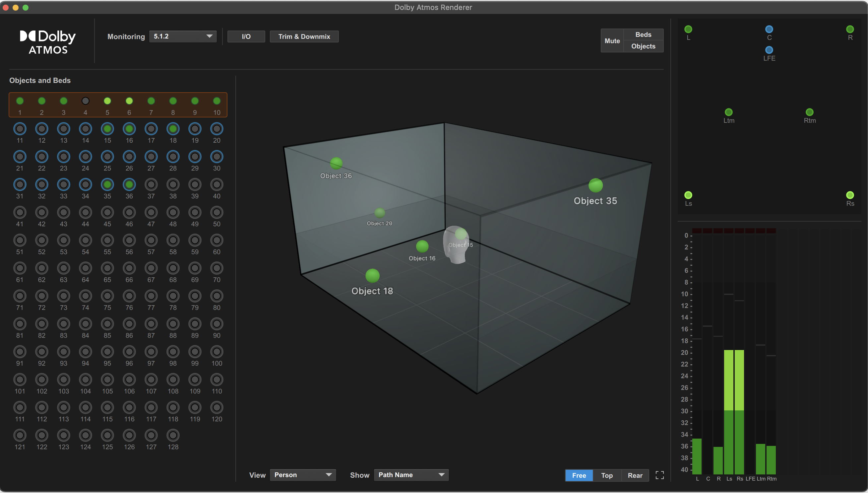
Task: Select object 16 in the grid
Action: pos(129,129)
